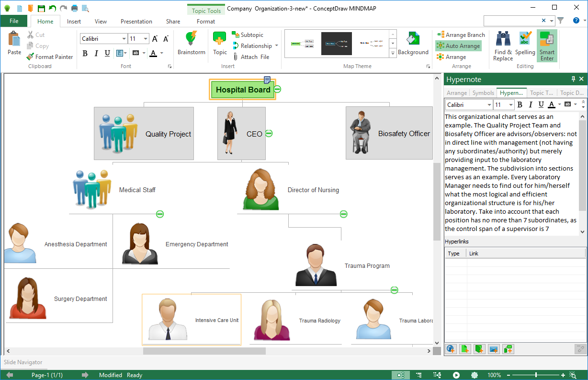Open the Hypernote font Calibri dropdown
This screenshot has width=588, height=380.
point(489,104)
